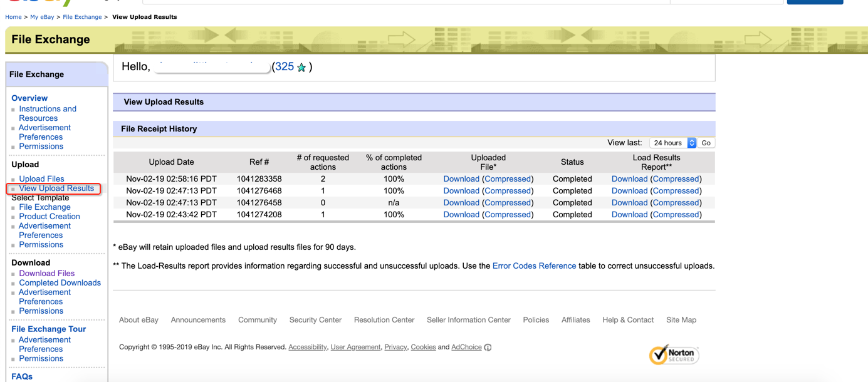
Task: Open Completed Downloads
Action: (60, 283)
